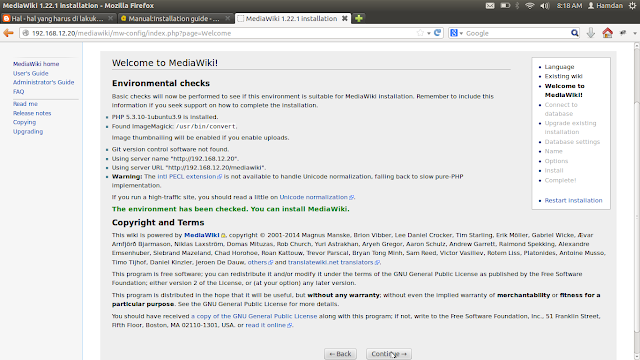Click the green environment checked message

(x=231, y=209)
